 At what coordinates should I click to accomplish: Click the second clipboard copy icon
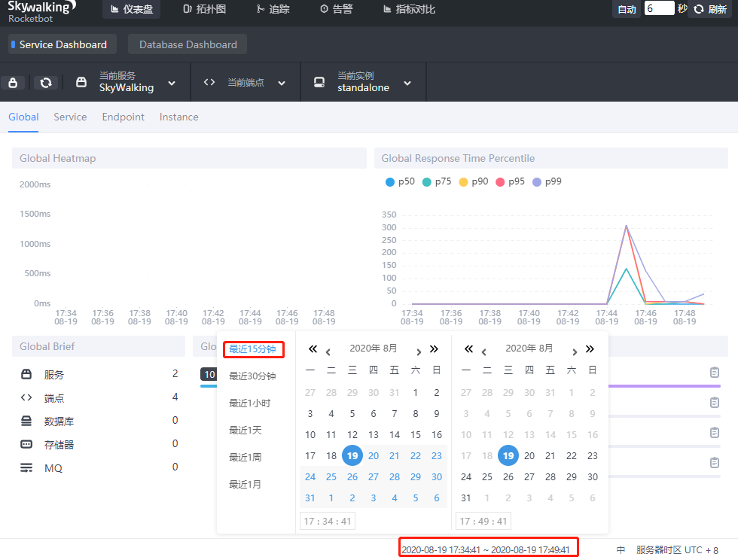coord(715,403)
